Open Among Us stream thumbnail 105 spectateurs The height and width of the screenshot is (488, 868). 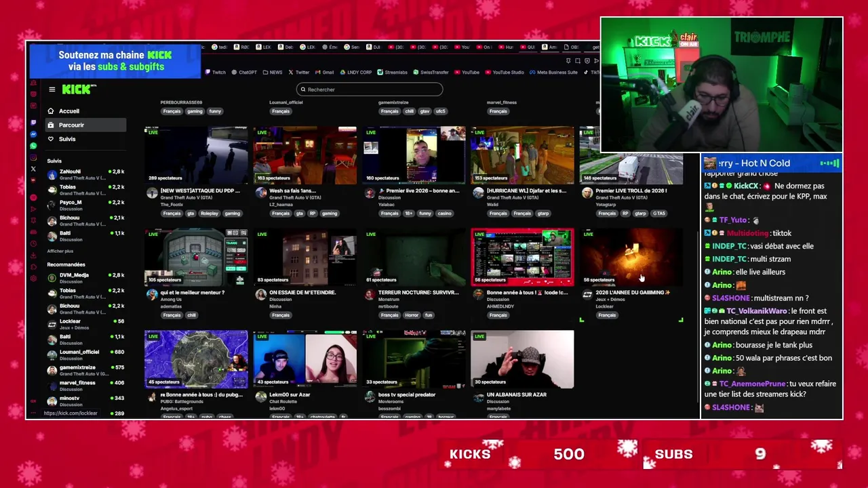(196, 257)
